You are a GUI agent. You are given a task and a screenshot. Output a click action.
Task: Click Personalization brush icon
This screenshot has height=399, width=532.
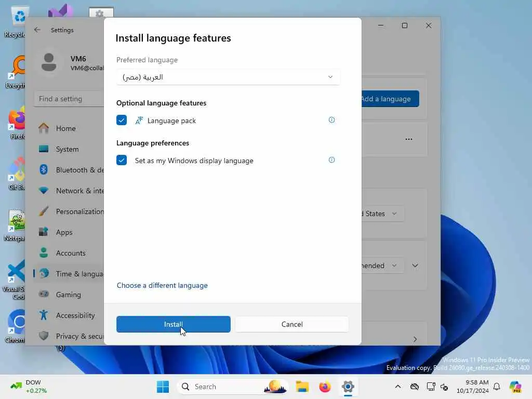(44, 211)
